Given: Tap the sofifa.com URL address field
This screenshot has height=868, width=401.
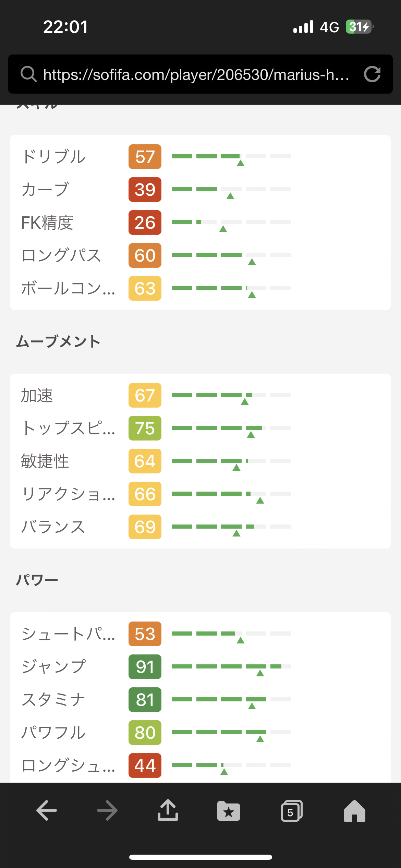Looking at the screenshot, I should pyautogui.click(x=196, y=74).
